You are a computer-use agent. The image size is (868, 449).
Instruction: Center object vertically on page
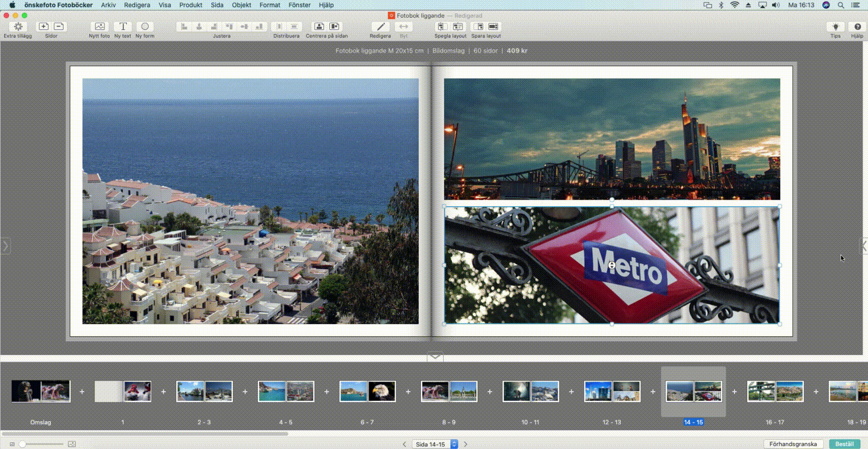pos(335,26)
